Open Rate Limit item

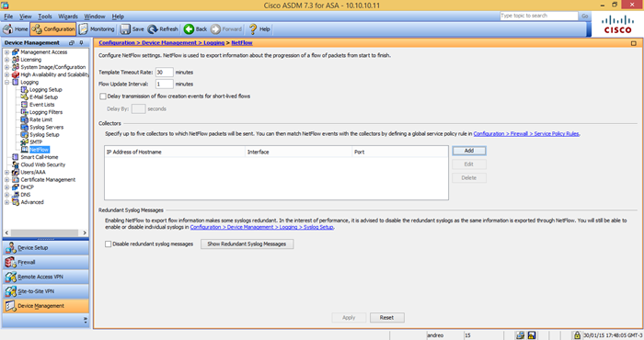(40, 119)
